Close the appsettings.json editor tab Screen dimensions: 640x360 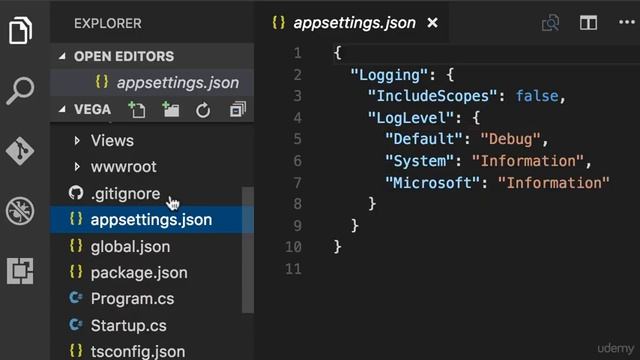[432, 23]
